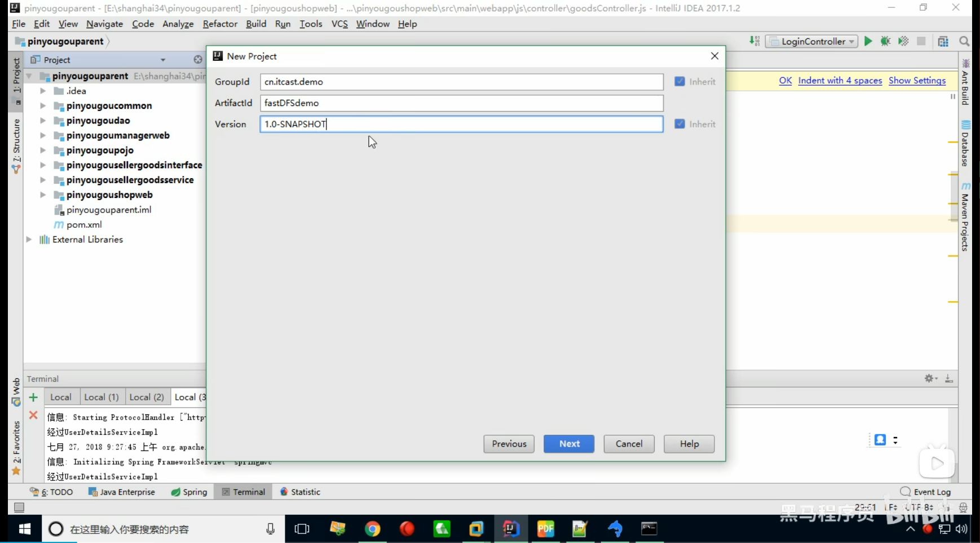980x543 pixels.
Task: Click Cancel in New Project dialog
Action: (629, 444)
